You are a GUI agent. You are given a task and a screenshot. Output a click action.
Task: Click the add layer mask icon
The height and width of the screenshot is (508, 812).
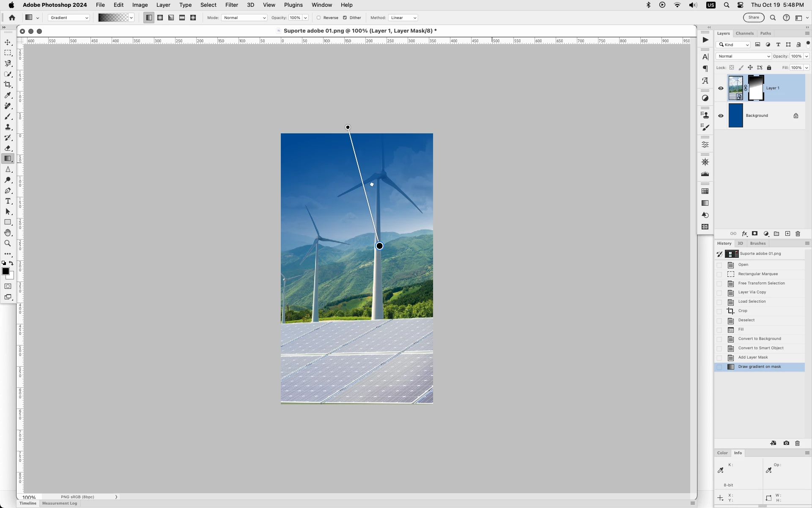(x=754, y=234)
